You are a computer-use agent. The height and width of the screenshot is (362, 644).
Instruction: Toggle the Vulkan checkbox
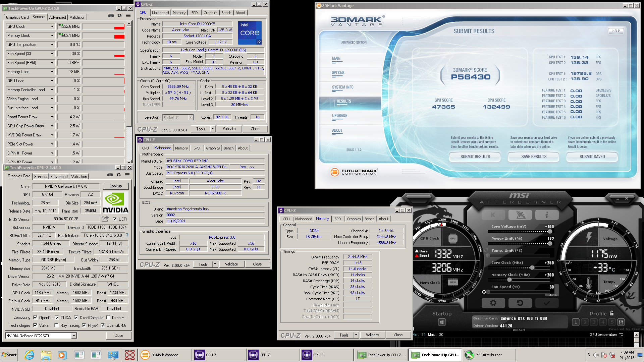35,325
